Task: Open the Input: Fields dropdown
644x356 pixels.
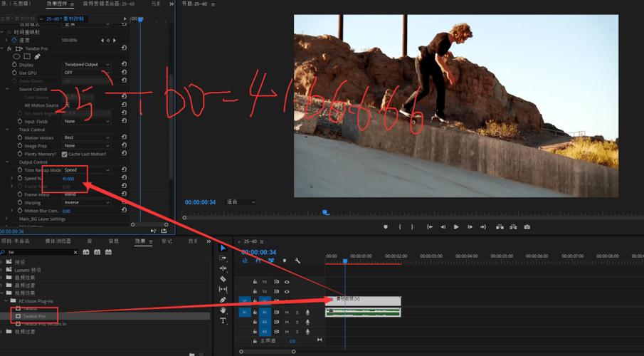Action: [x=87, y=121]
